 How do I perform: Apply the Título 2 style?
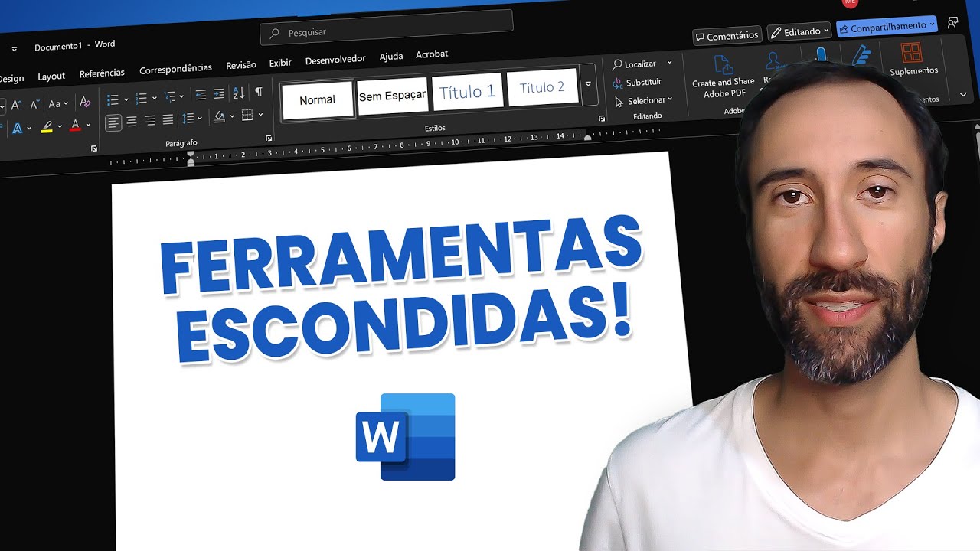tap(542, 88)
